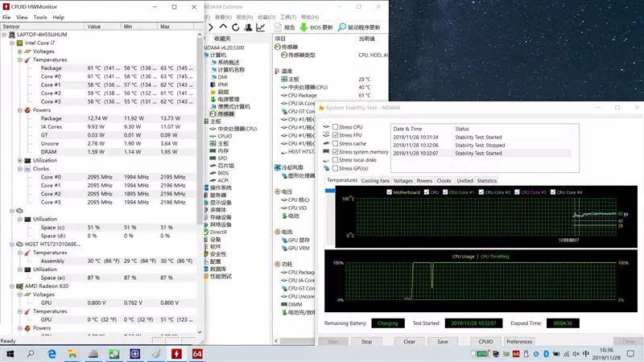Click the Clear button in Stability Test
The image size is (644, 362).
tap(409, 341)
